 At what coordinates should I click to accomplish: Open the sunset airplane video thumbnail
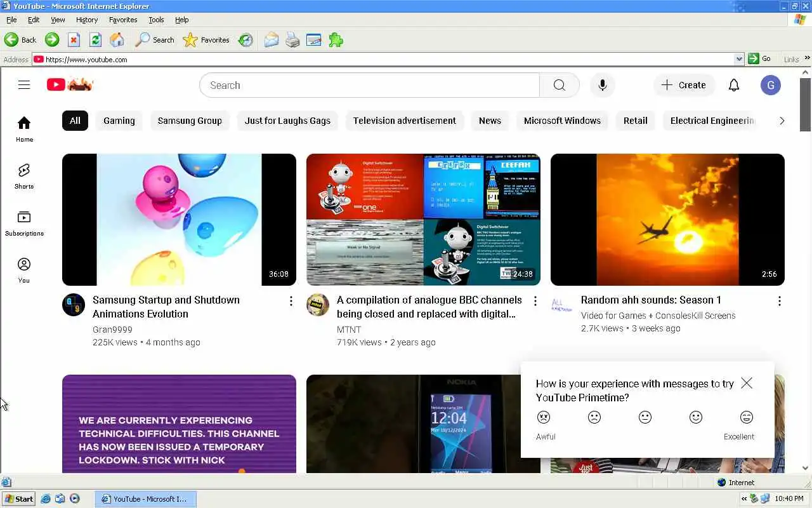point(667,220)
